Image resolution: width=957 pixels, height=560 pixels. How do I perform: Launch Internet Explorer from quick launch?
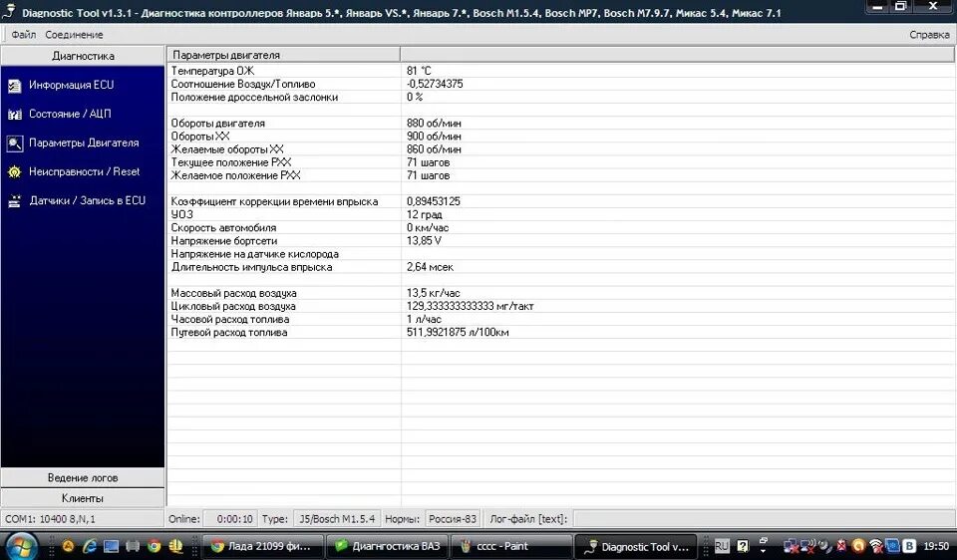(x=89, y=546)
